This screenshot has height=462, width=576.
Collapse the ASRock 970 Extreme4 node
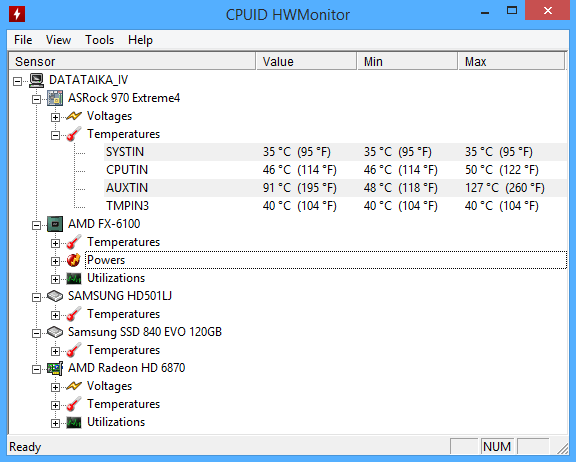36,99
